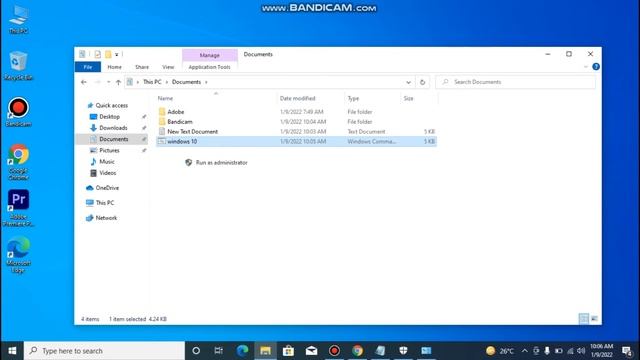Open Cortana from the taskbar
This screenshot has height=360, width=640.
click(x=196, y=351)
